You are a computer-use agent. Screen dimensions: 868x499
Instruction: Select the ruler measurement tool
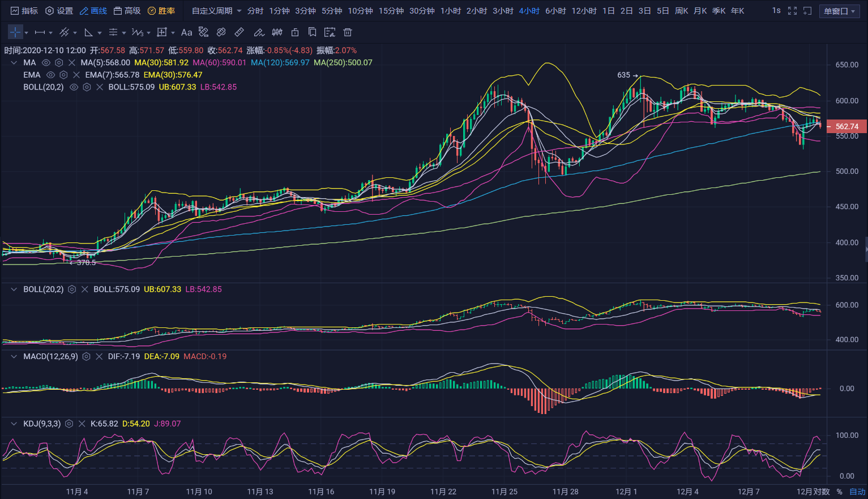point(240,32)
